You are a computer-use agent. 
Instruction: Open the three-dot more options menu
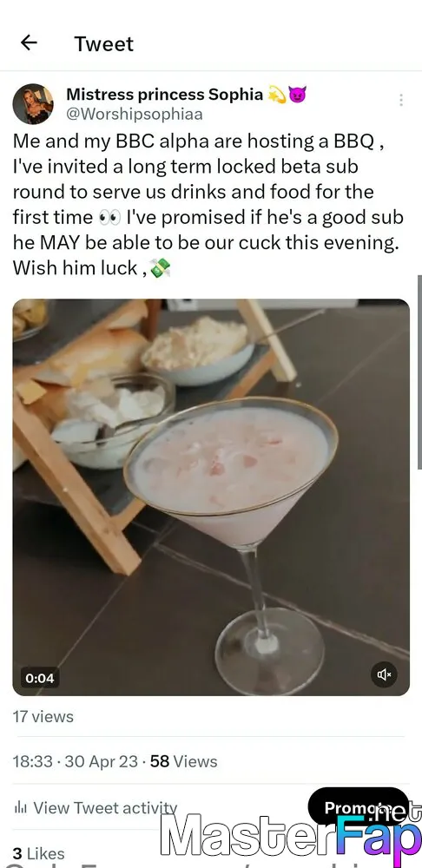point(400,100)
